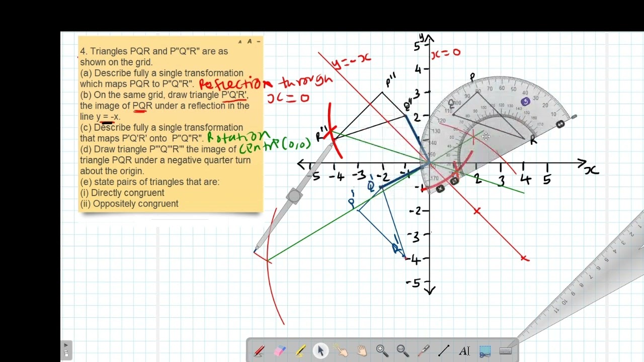644x362 pixels.
Task: Click the '(i) Directly congruent' line
Action: [x=122, y=193]
